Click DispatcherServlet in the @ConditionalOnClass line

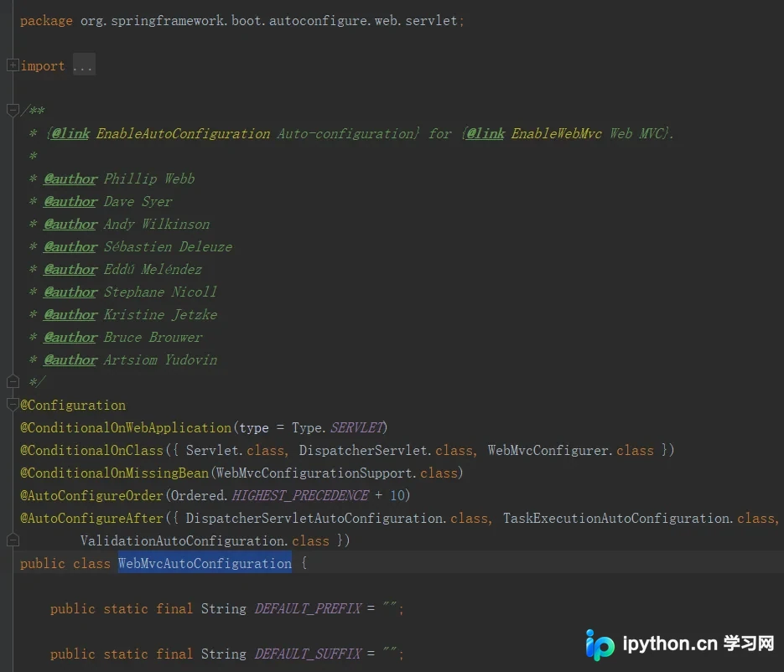[363, 450]
